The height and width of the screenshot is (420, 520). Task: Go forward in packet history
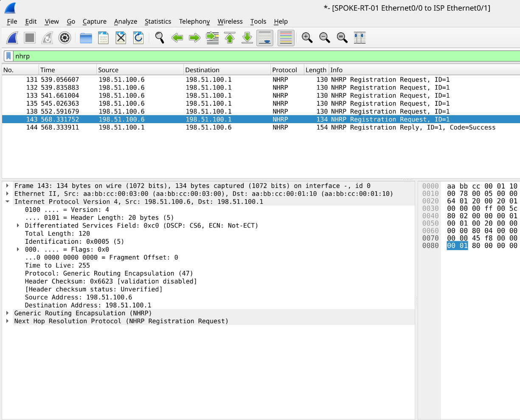[194, 38]
